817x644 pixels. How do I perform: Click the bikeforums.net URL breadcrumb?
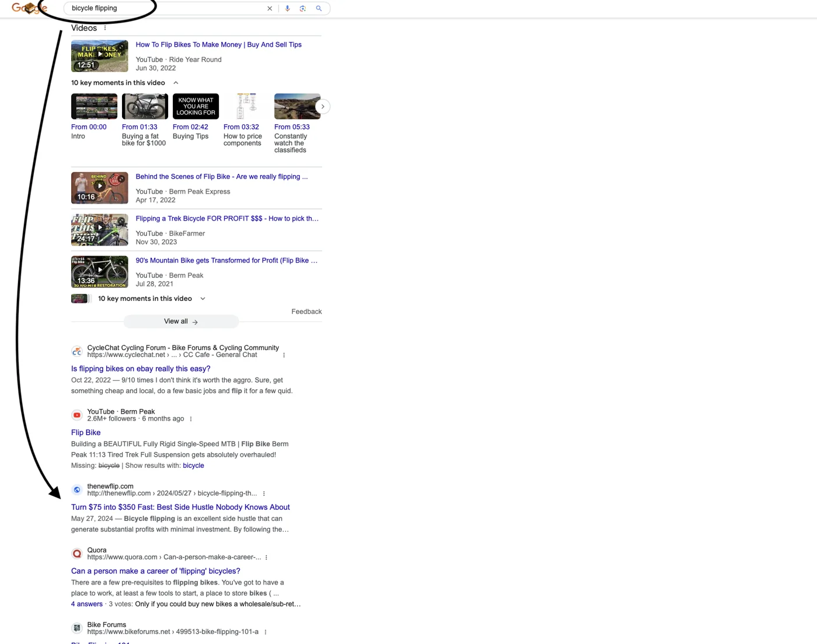tap(173, 632)
